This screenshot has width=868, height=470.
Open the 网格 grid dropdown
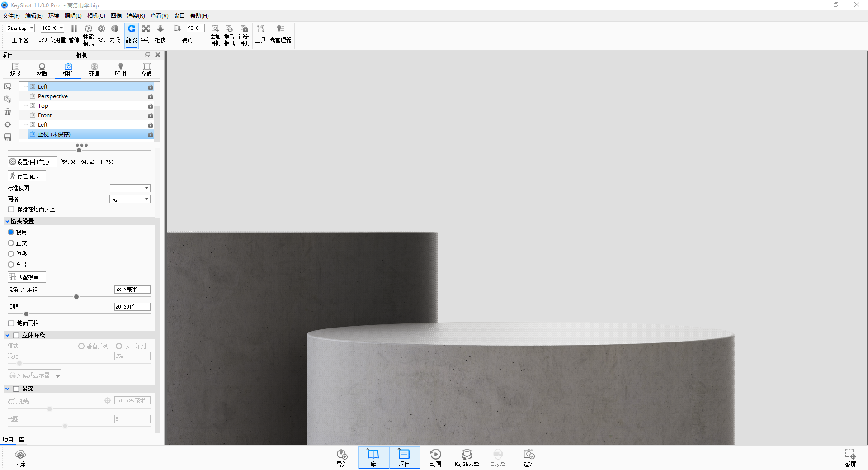pos(130,199)
